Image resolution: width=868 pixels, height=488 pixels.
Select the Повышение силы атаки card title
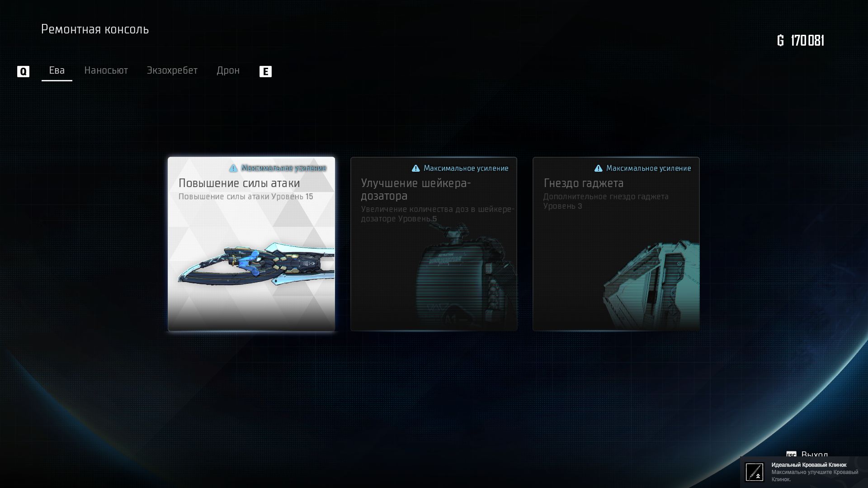(x=239, y=183)
